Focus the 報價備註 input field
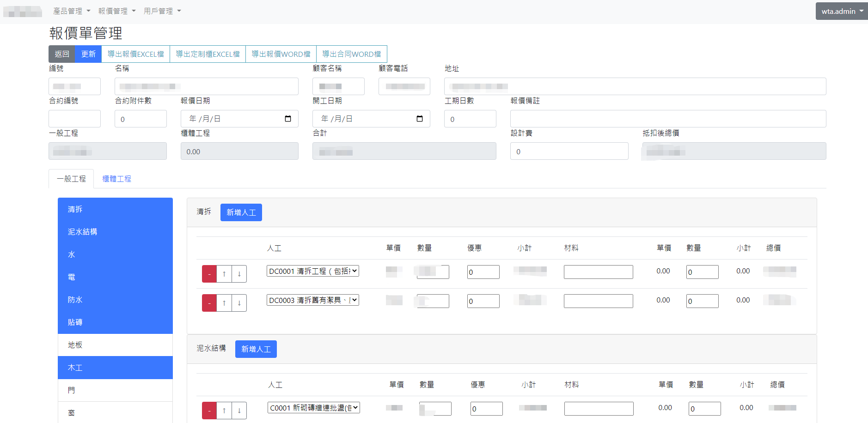 click(668, 119)
